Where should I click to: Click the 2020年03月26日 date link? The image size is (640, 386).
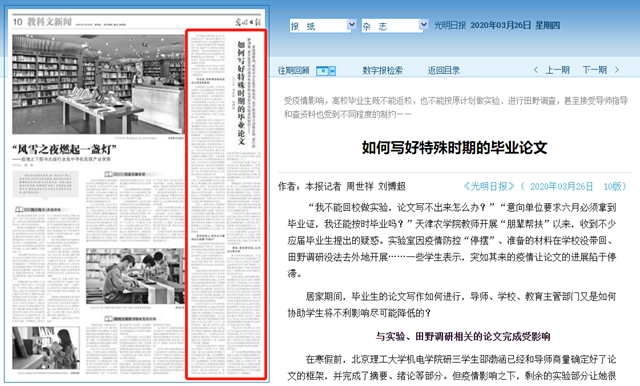click(561, 186)
